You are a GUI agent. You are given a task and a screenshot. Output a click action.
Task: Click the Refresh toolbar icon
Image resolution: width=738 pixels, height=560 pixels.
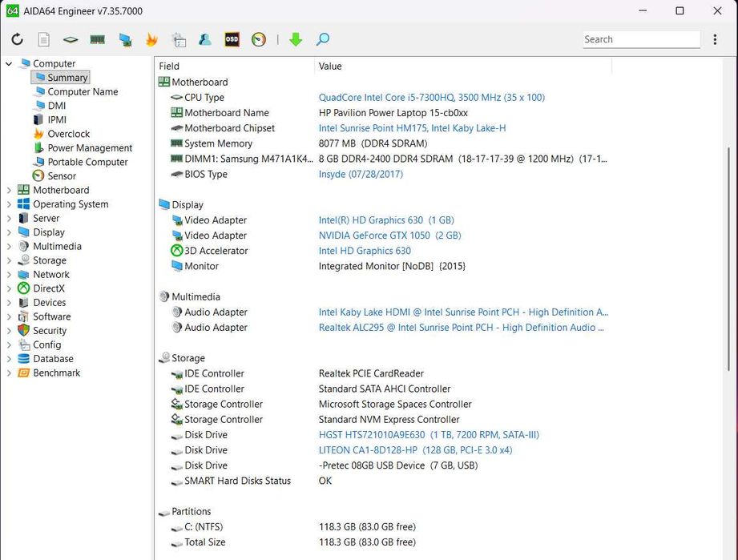(18, 39)
